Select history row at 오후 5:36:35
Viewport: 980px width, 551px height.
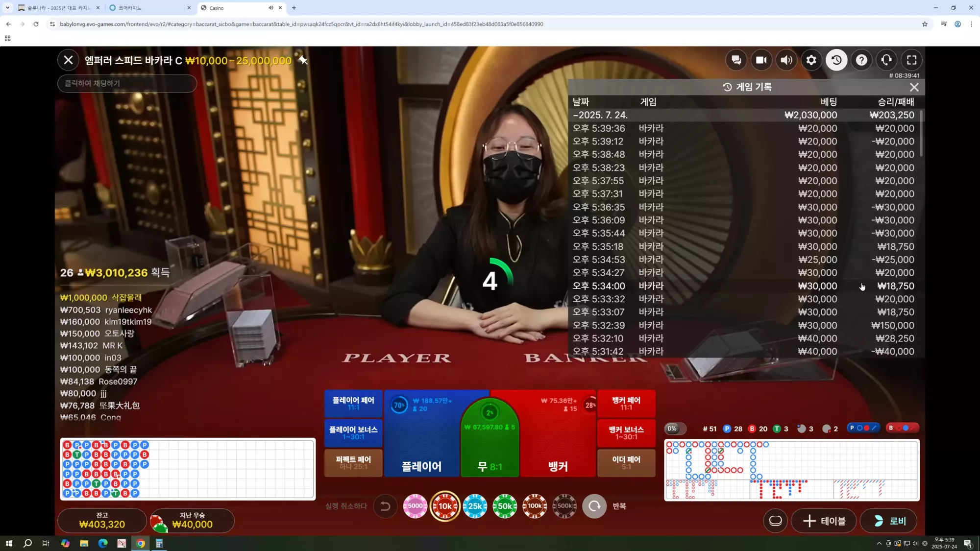click(743, 207)
